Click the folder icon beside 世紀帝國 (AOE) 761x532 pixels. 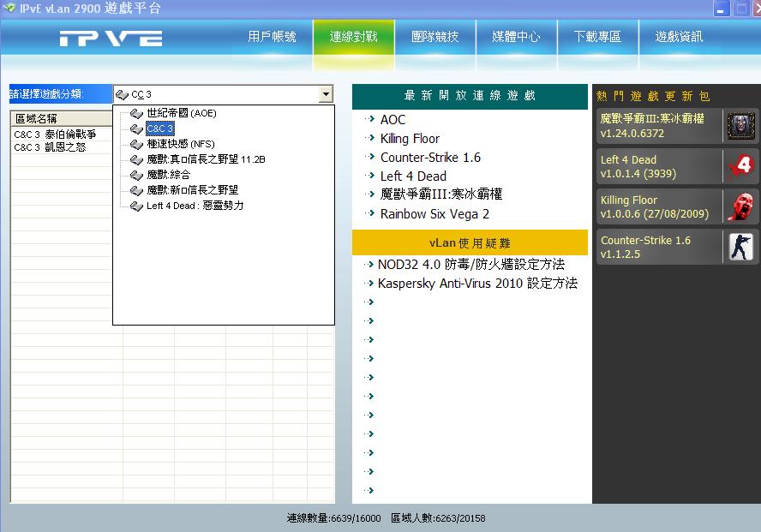pos(136,113)
